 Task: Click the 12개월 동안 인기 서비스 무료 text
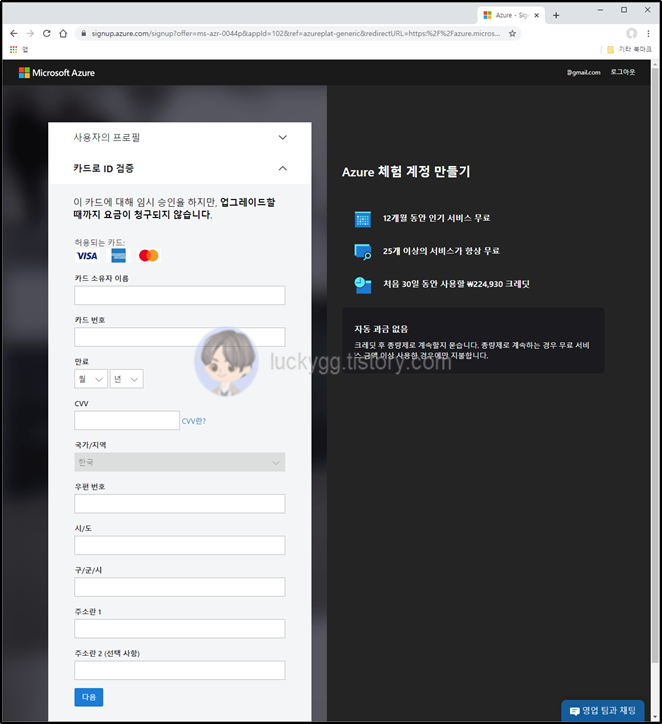(436, 218)
